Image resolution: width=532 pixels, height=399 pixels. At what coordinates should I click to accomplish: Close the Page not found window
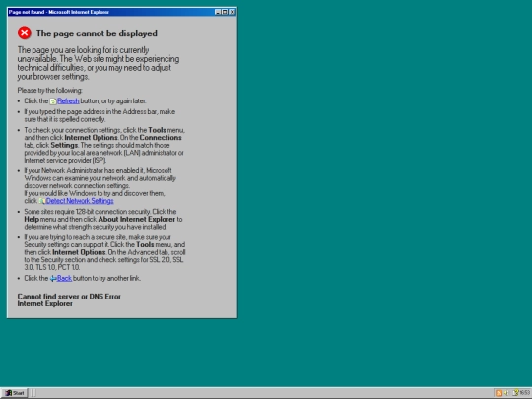tap(233, 12)
